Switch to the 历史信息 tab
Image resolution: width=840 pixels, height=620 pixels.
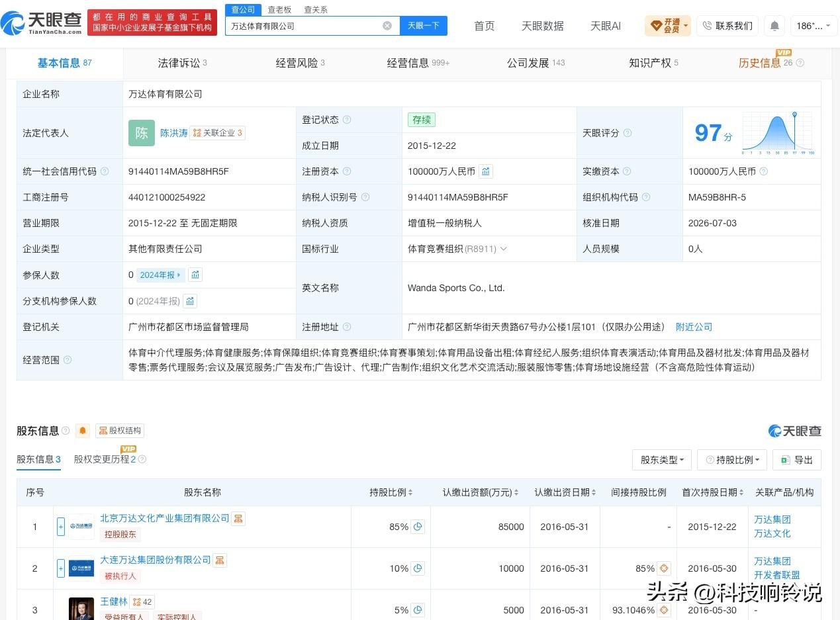pyautogui.click(x=760, y=64)
